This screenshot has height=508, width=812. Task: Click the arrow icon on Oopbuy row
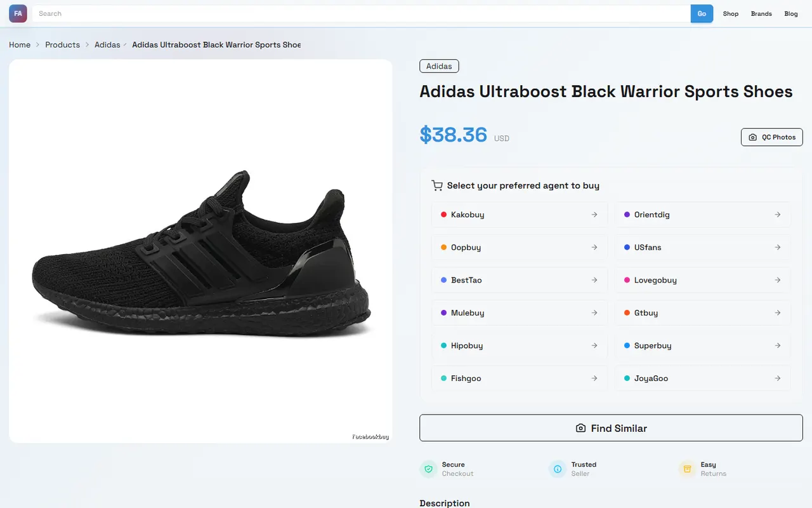click(x=594, y=247)
